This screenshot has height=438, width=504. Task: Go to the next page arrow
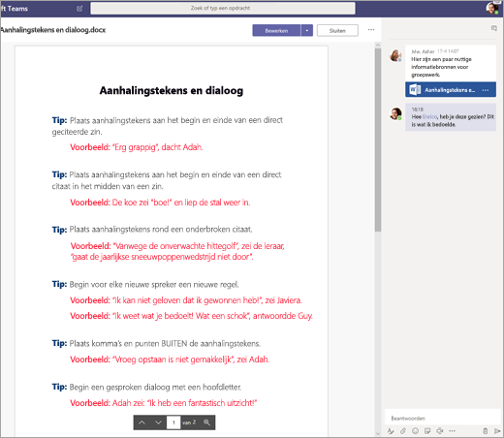(158, 422)
